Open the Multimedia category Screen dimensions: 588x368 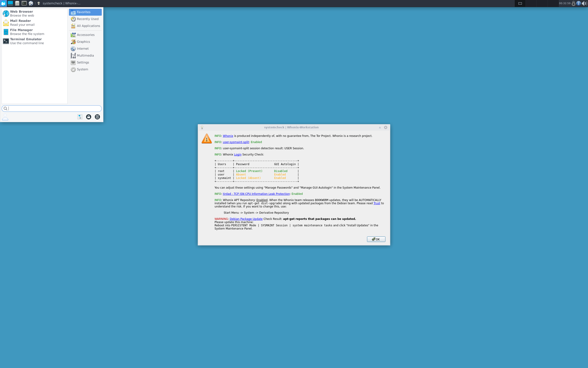coord(85,55)
